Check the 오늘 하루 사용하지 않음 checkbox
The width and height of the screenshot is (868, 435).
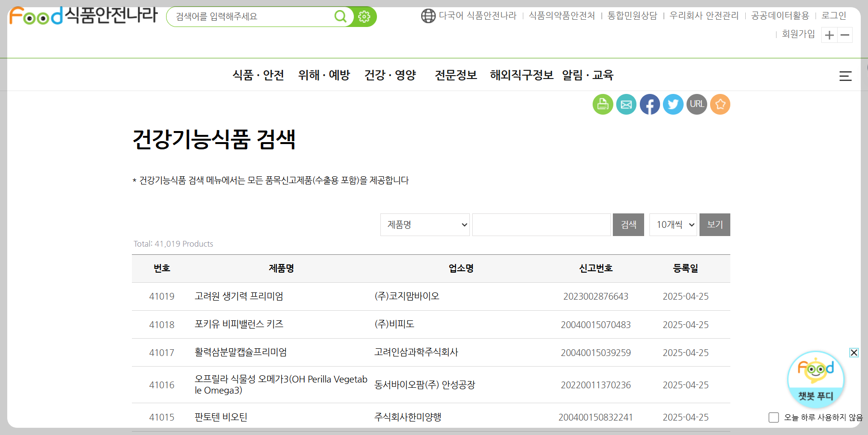774,417
